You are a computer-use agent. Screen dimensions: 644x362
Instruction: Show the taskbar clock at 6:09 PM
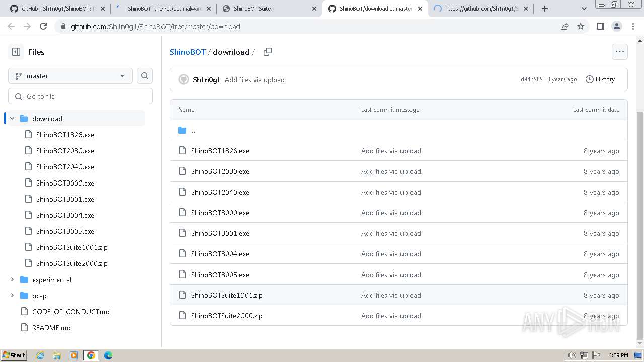point(618,355)
